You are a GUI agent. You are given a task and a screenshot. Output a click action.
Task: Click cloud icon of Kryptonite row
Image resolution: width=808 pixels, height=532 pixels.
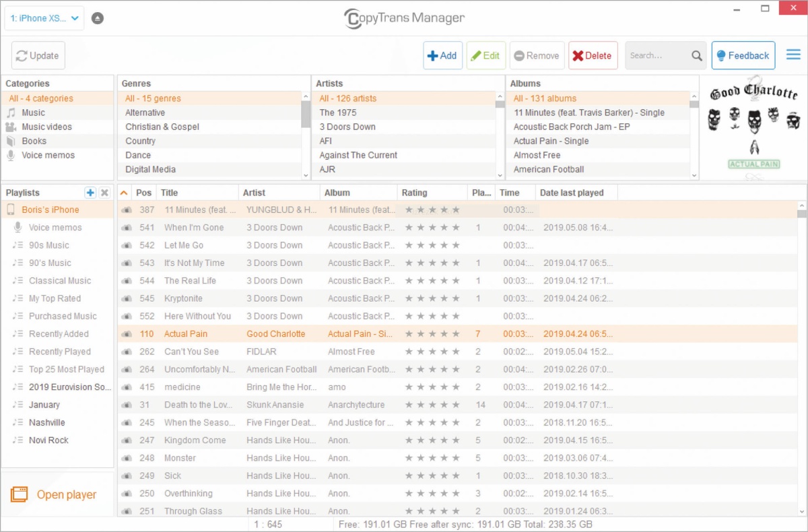pyautogui.click(x=126, y=298)
